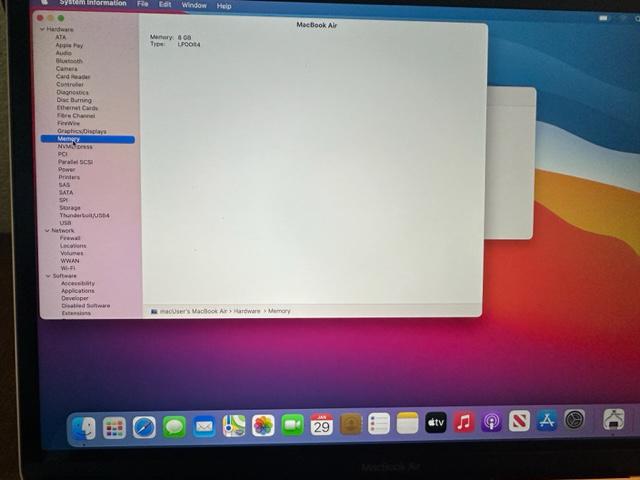
Task: Select Bluetooth in the hardware list
Action: 69,61
